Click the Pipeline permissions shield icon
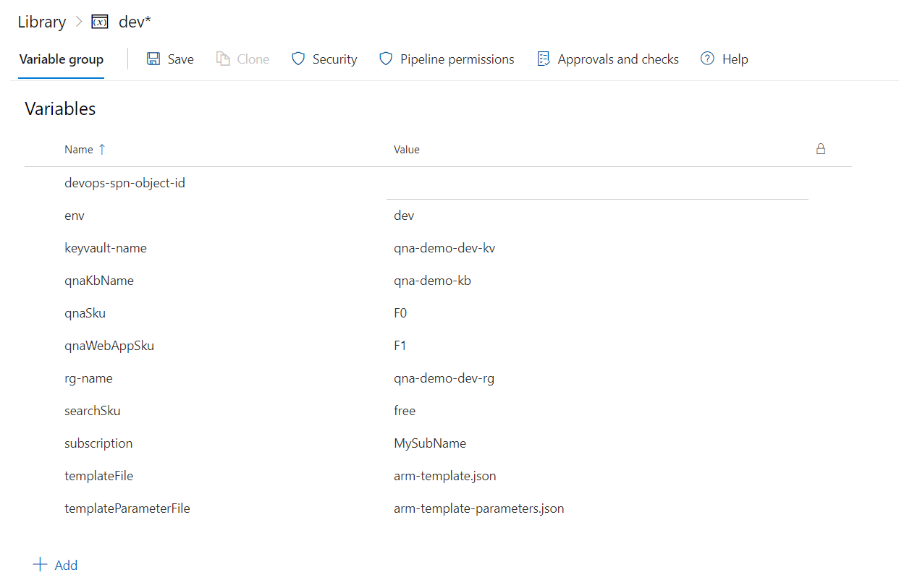899x588 pixels. 386,59
